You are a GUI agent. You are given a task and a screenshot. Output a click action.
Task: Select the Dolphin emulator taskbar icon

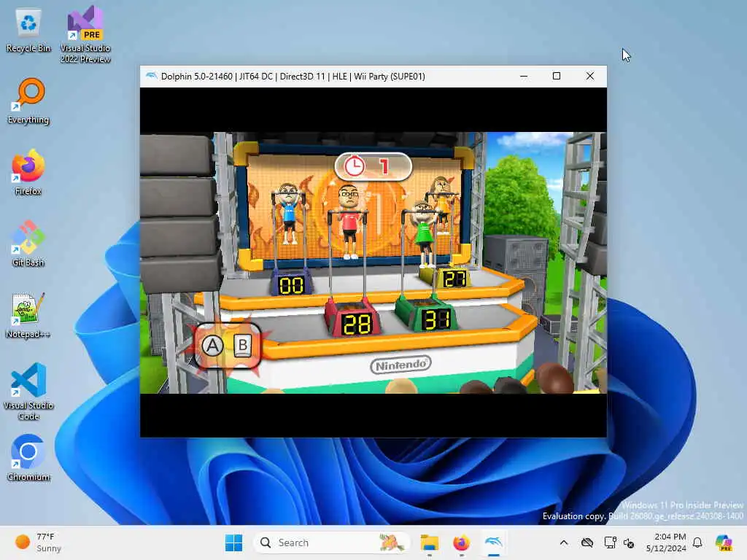[x=494, y=542]
